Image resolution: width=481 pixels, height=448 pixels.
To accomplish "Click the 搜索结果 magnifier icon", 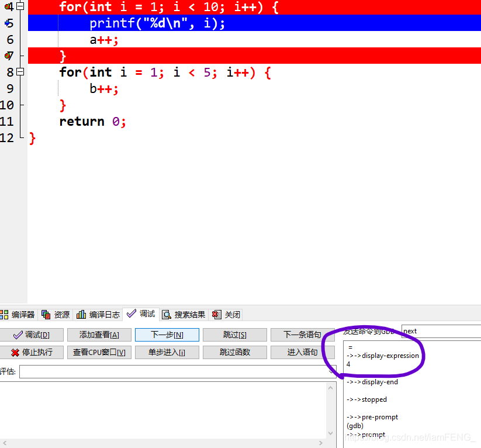I will click(x=167, y=315).
